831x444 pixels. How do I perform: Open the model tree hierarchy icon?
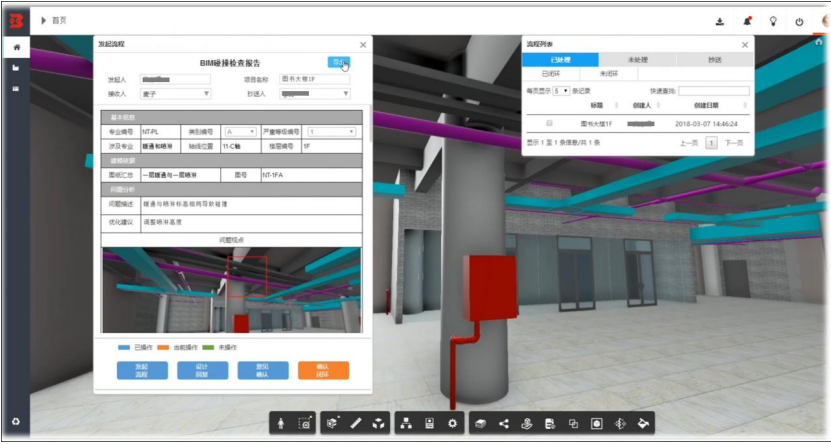pyautogui.click(x=406, y=423)
